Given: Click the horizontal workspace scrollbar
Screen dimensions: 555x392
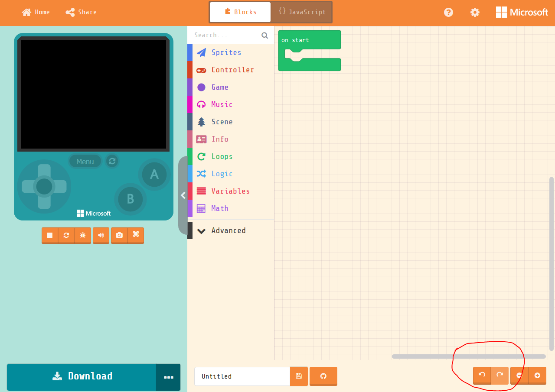Looking at the screenshot, I should (x=469, y=356).
